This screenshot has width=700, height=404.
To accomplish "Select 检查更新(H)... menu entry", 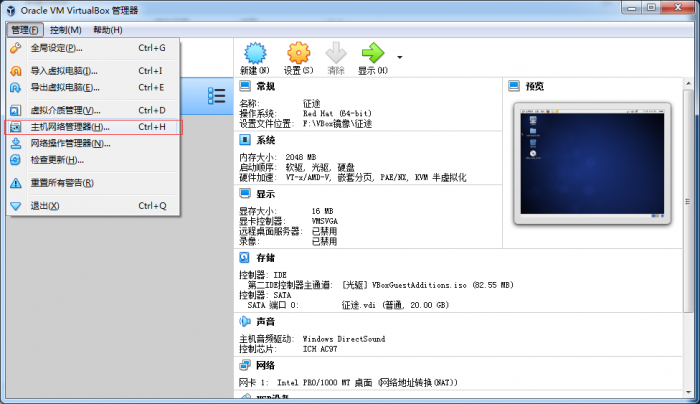I will tap(93, 160).
